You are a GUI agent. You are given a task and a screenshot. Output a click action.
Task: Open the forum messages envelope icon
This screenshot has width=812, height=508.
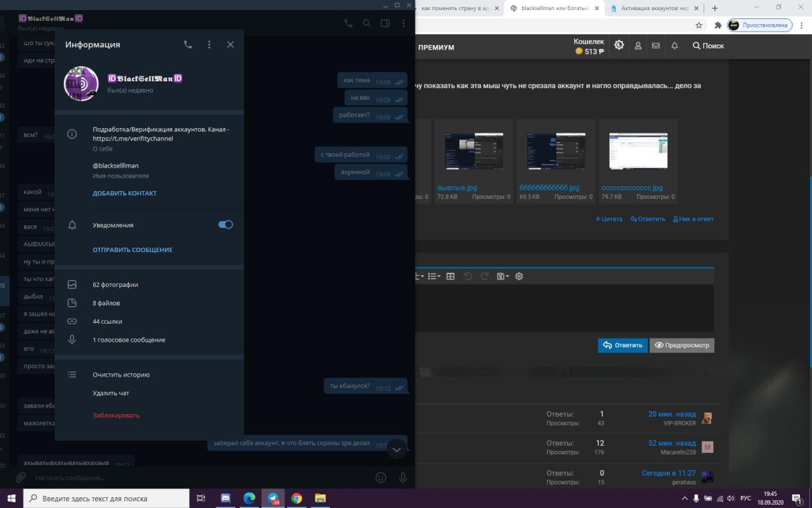pyautogui.click(x=656, y=46)
